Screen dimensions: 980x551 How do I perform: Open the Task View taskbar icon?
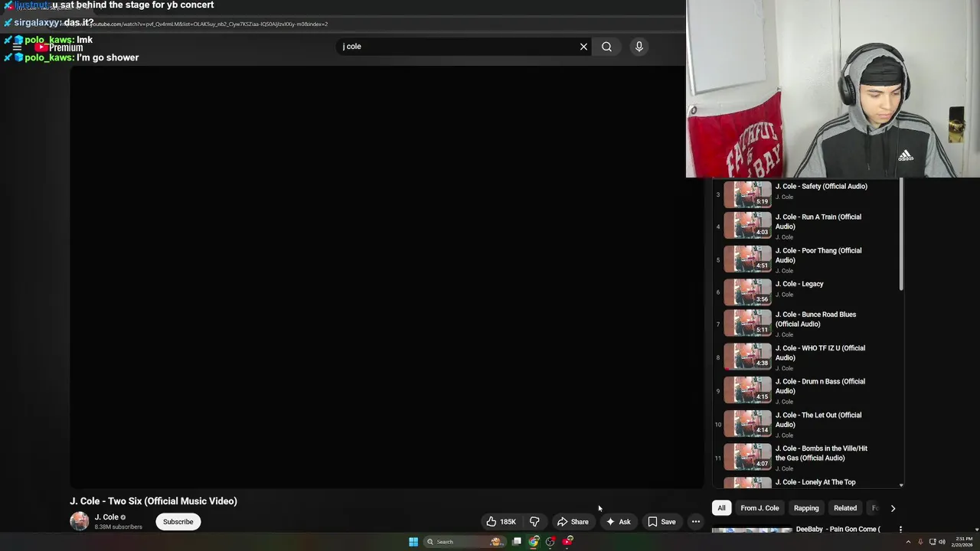point(517,542)
